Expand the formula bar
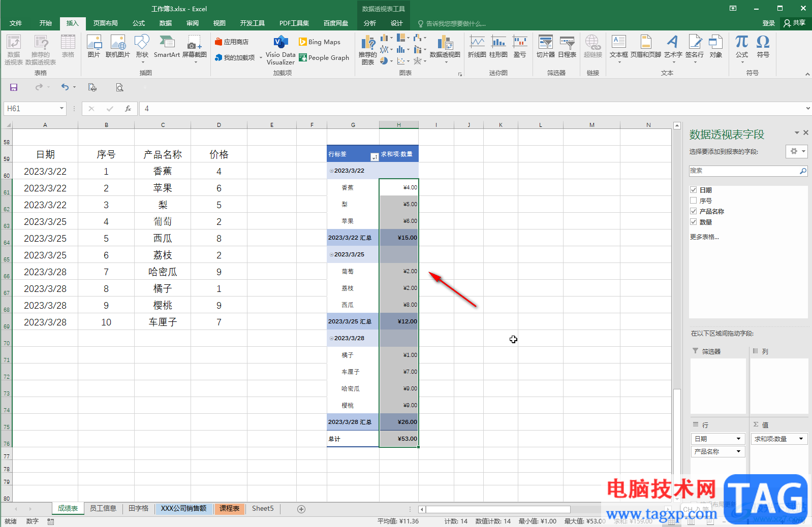This screenshot has width=812, height=527. pos(807,108)
